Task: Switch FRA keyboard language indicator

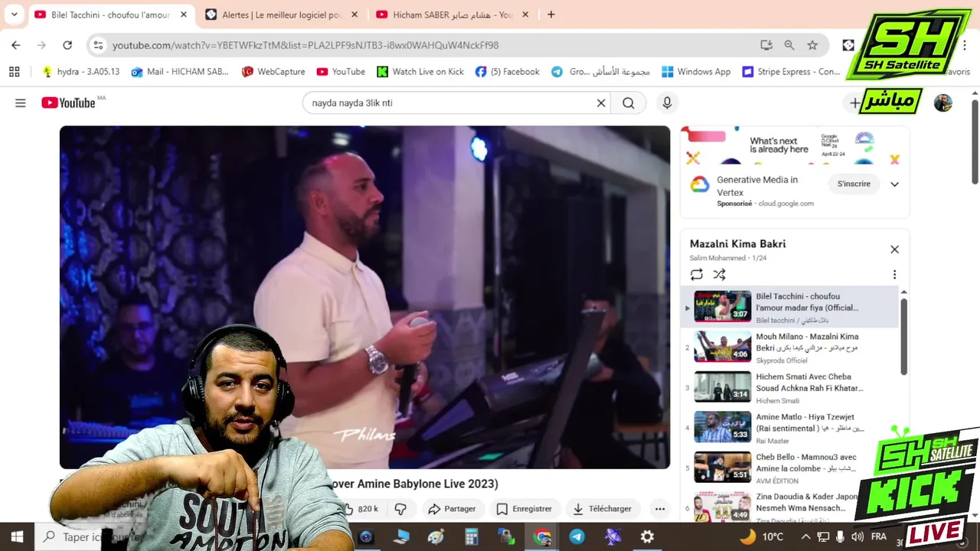Action: point(878,536)
